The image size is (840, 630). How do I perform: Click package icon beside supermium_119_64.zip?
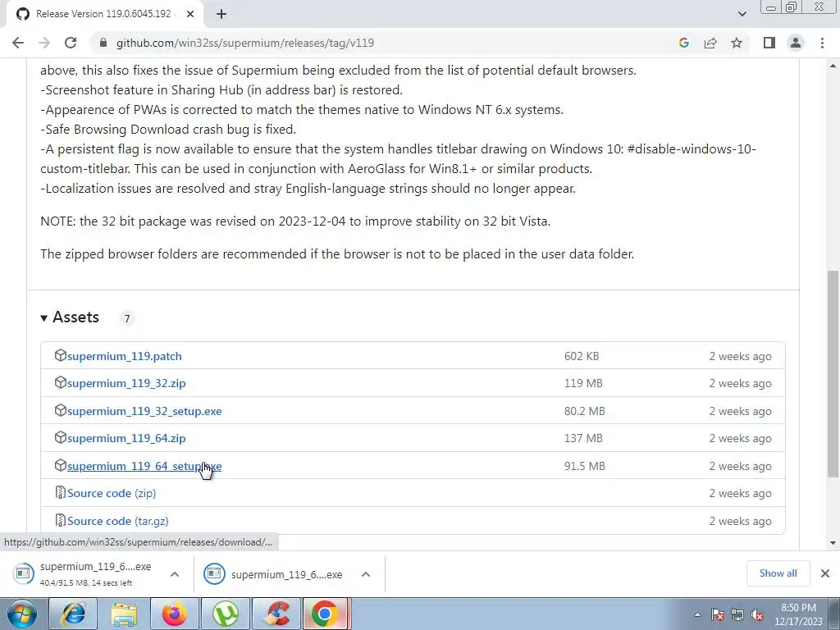[x=61, y=437]
